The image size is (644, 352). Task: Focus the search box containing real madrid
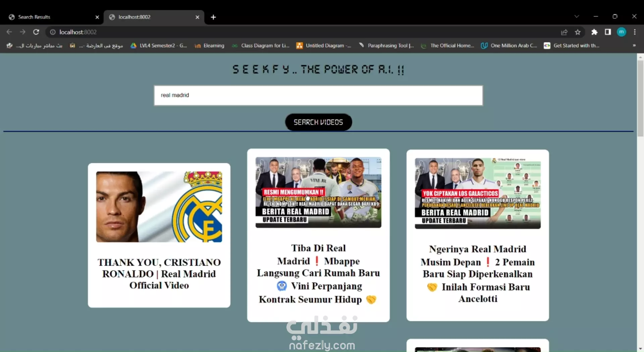(318, 95)
